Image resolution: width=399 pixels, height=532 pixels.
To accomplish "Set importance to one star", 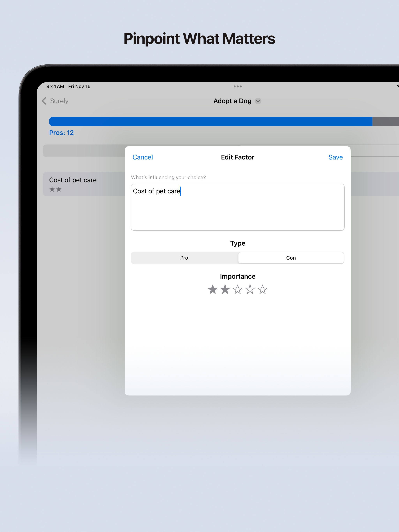I will click(213, 289).
